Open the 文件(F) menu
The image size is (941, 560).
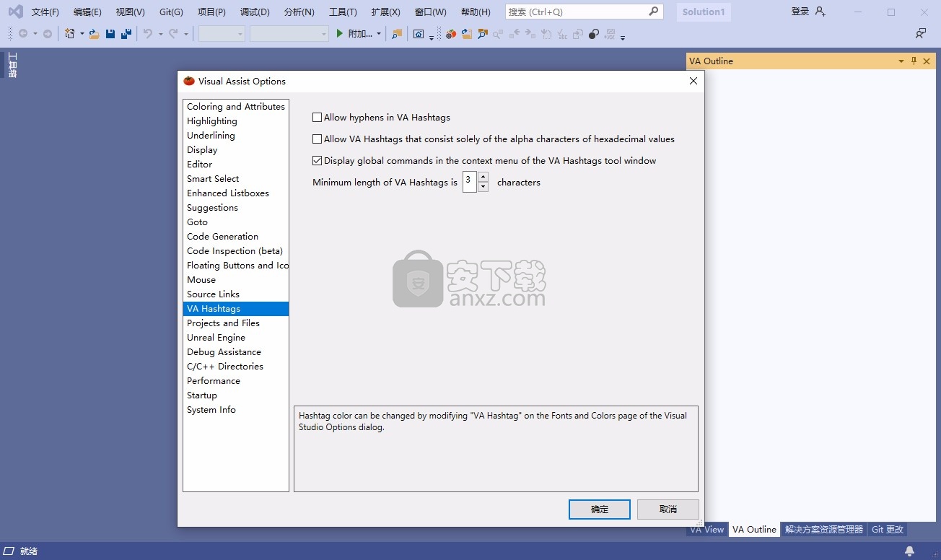tap(45, 12)
